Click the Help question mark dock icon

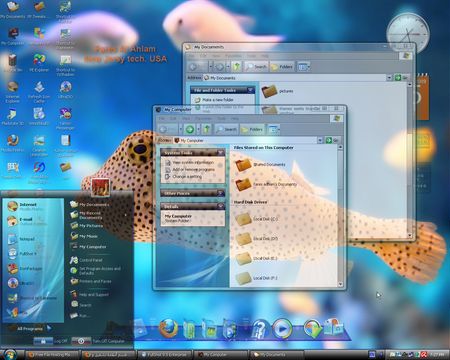(260, 329)
